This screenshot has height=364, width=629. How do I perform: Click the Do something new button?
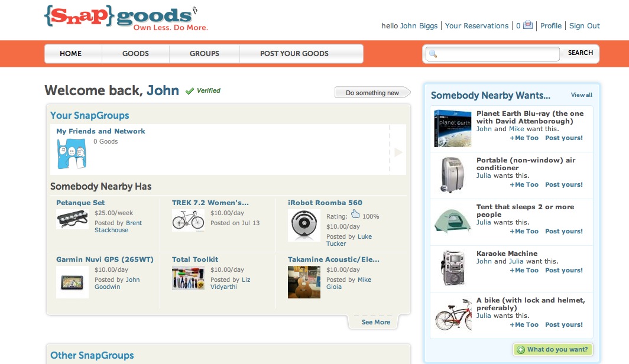tap(372, 93)
